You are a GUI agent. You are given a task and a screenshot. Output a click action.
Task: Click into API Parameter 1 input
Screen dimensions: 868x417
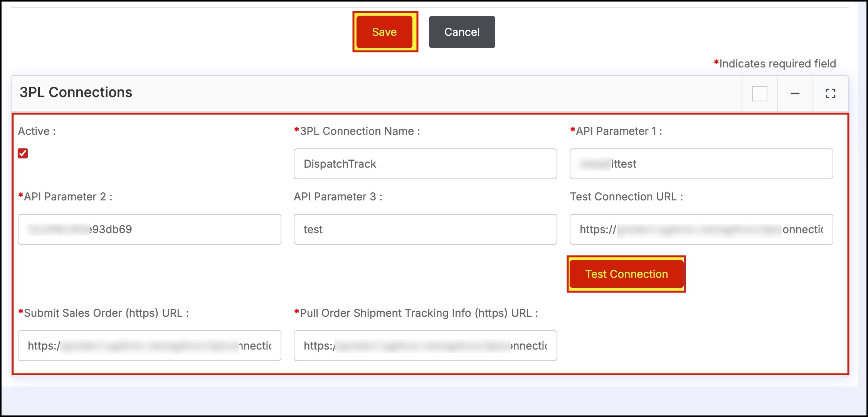pos(701,164)
